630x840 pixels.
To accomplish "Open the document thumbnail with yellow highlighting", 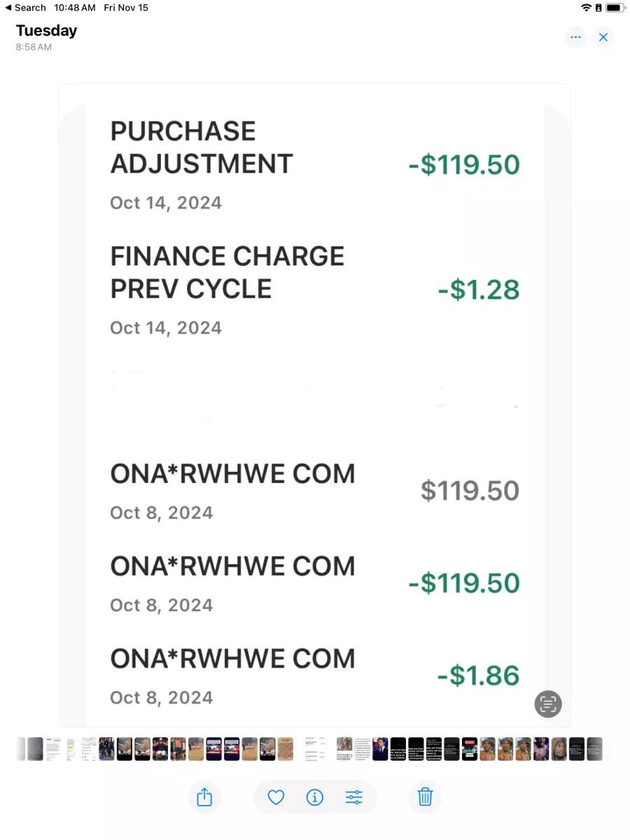I will pyautogui.click(x=71, y=749).
